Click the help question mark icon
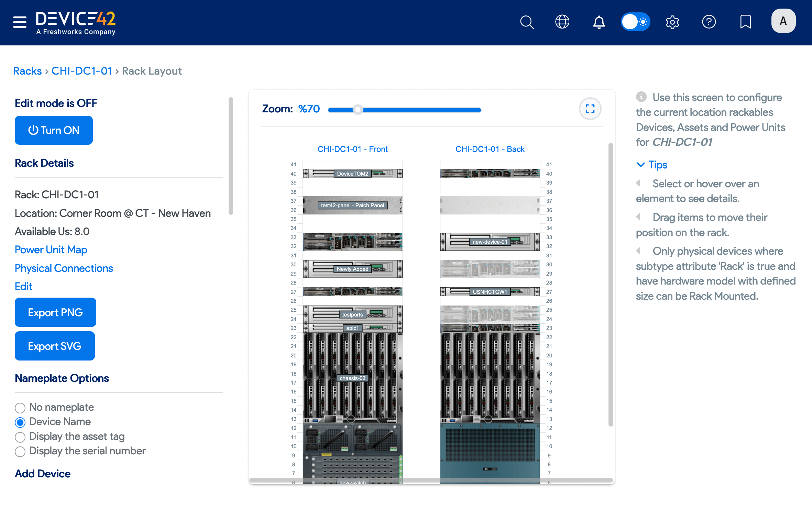 pyautogui.click(x=709, y=22)
